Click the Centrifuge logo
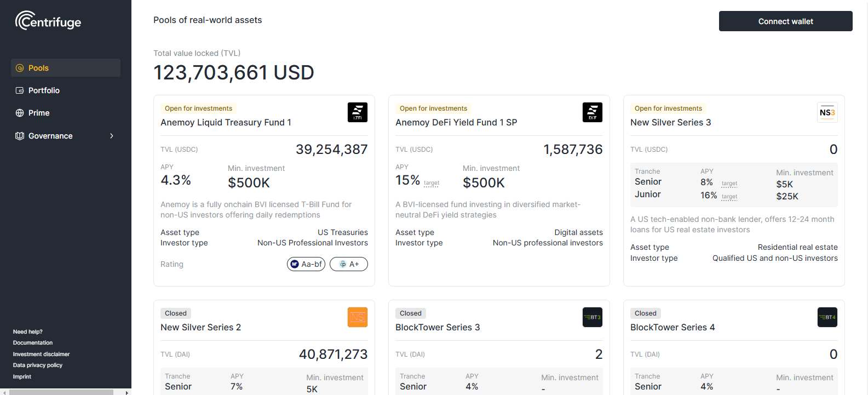868x395 pixels. tap(48, 20)
